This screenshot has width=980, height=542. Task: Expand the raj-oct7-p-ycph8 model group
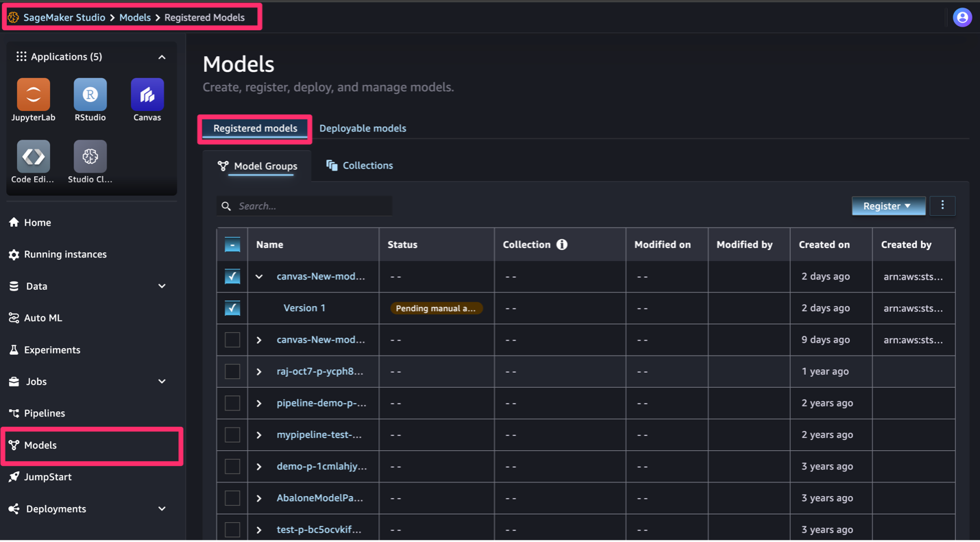259,371
